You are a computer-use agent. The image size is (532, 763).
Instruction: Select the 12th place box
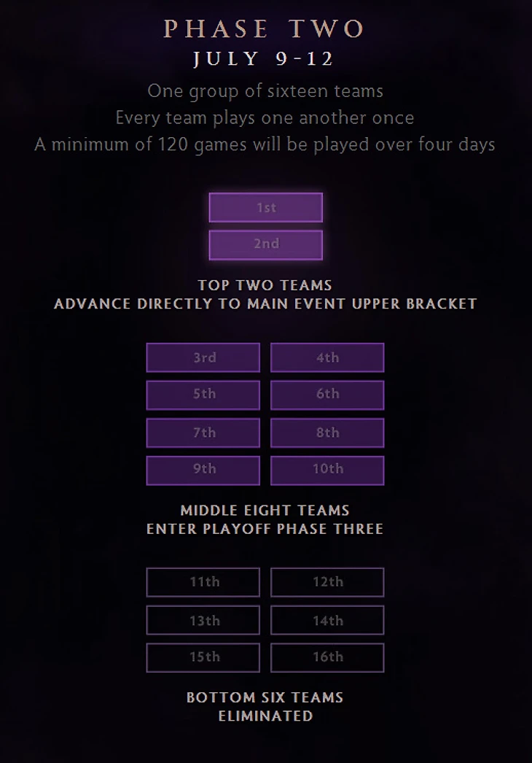(x=327, y=582)
